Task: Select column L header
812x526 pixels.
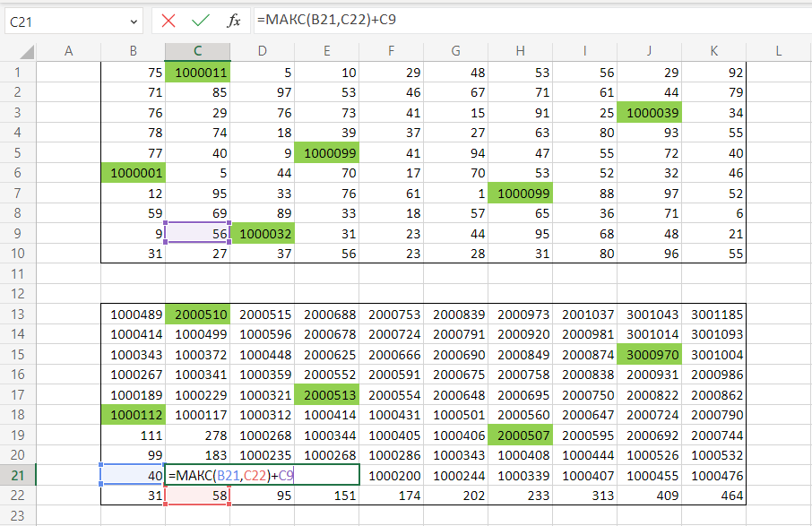Action: pos(778,52)
